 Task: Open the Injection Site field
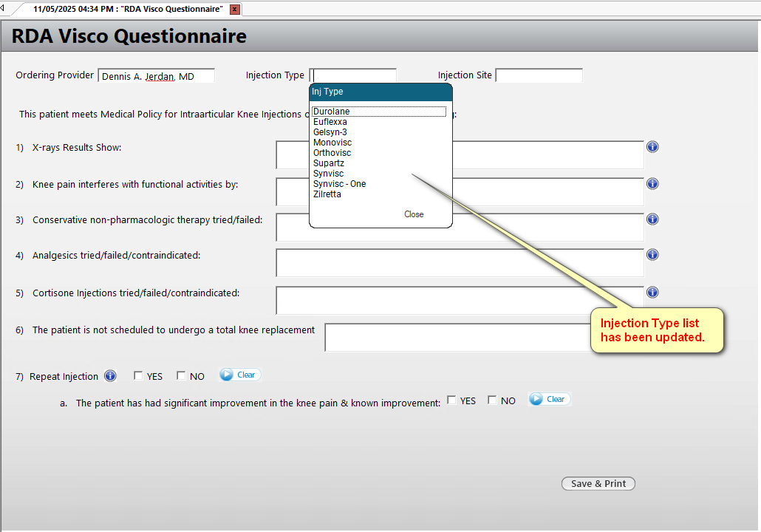[x=539, y=75]
